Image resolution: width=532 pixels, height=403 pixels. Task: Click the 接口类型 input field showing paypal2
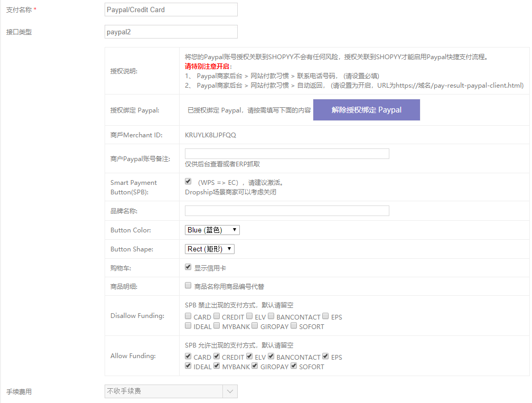(x=171, y=31)
